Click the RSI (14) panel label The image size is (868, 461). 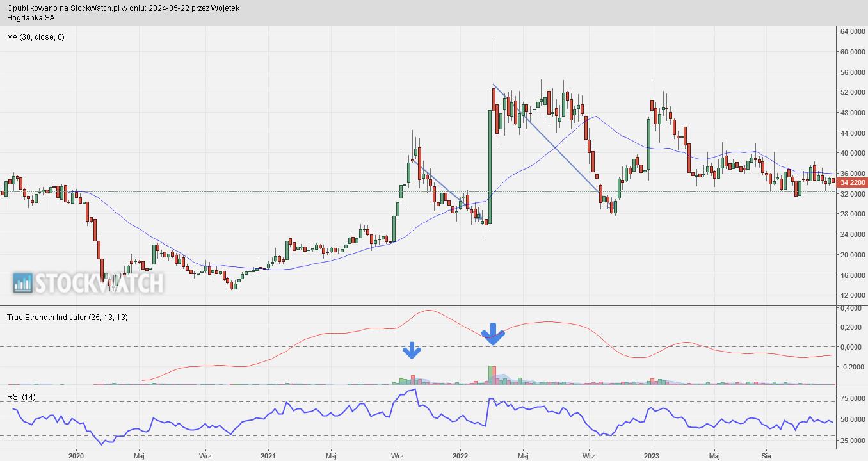tap(22, 397)
